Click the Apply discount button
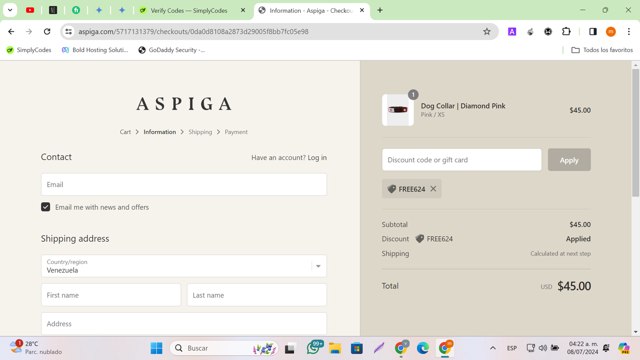Viewport: 640px width, 360px height. tap(569, 160)
